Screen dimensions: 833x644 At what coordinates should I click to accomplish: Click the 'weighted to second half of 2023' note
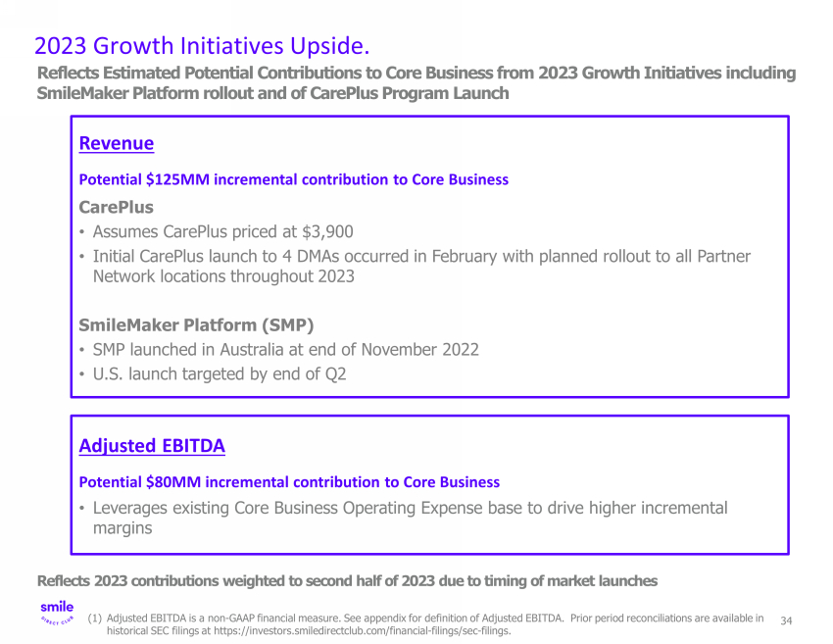[347, 581]
